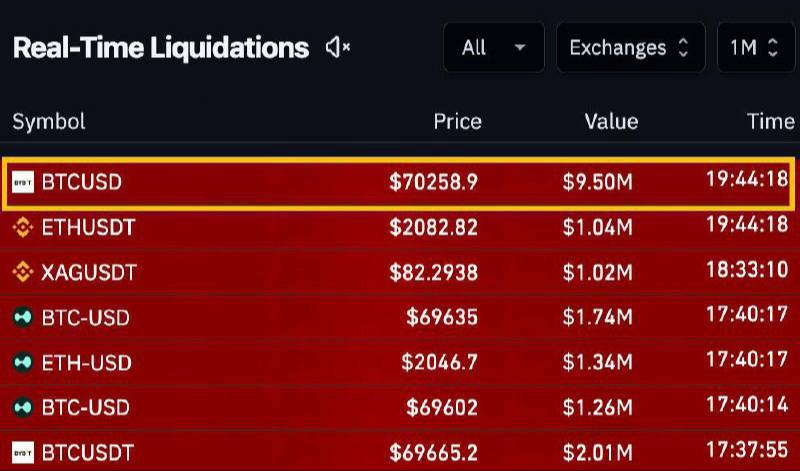Screen dimensions: 800x471
Task: Sort by the Symbol column header
Action: (48, 122)
